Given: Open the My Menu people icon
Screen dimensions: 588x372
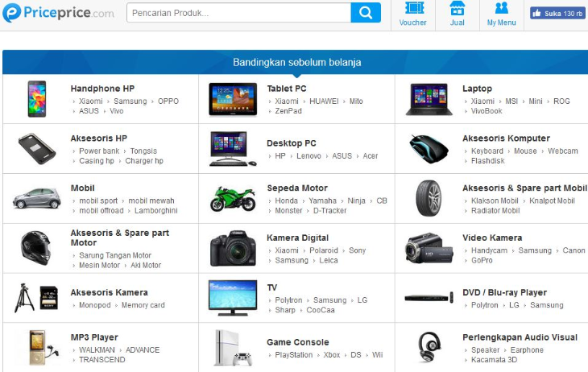Looking at the screenshot, I should click(x=501, y=8).
